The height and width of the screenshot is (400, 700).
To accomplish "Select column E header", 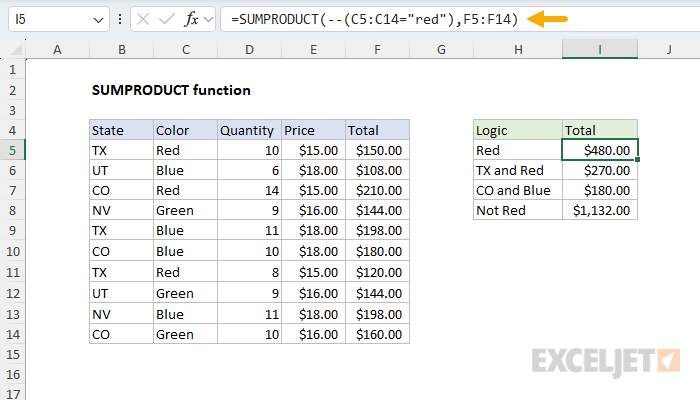I will point(313,49).
